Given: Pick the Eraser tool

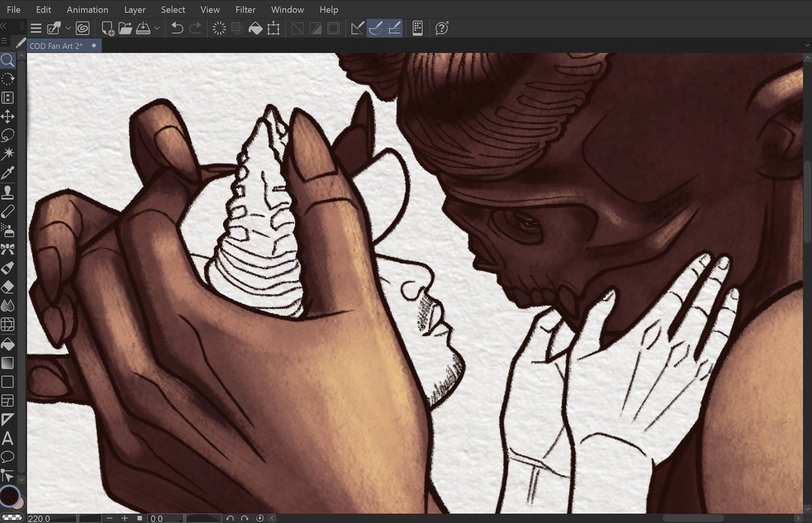Looking at the screenshot, I should click(x=7, y=287).
